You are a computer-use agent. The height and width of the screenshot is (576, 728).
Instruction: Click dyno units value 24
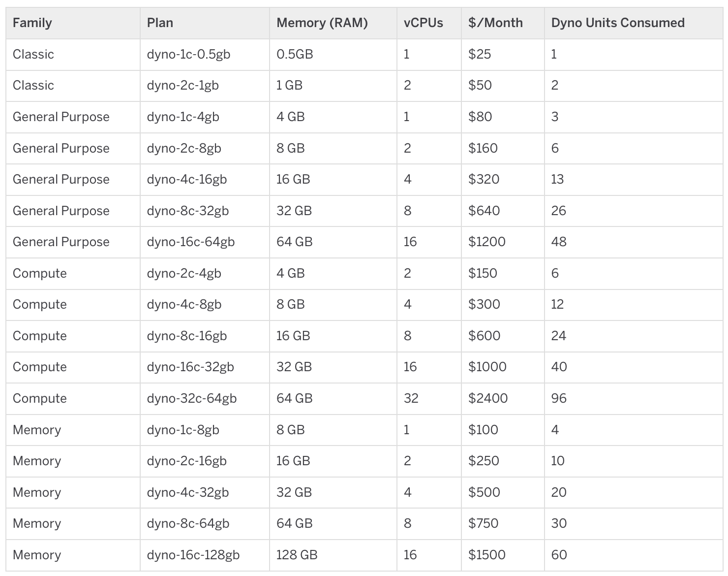559,336
